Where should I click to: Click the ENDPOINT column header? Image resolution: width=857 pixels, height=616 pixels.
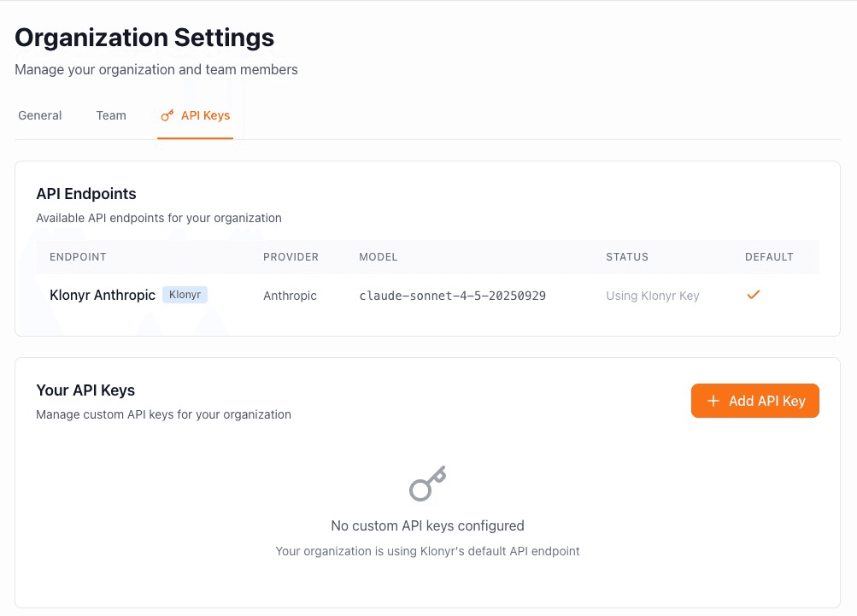pos(78,256)
